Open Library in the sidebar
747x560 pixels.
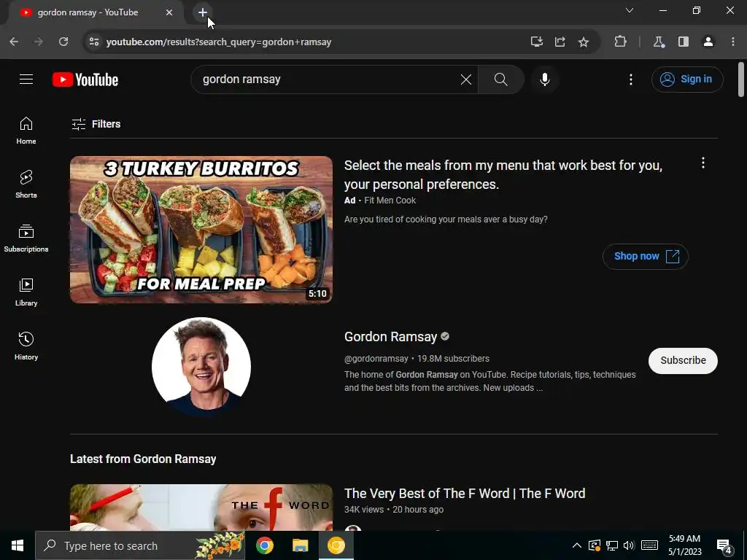[26, 292]
